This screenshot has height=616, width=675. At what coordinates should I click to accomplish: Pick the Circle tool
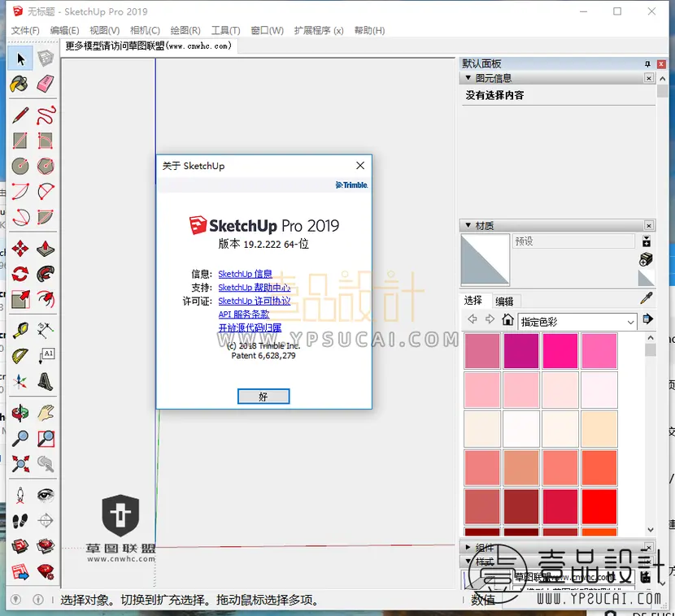point(20,166)
